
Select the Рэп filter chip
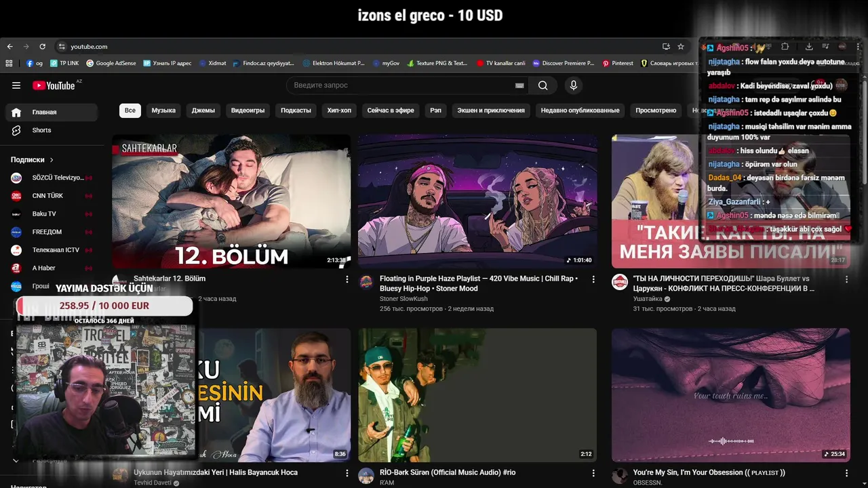[435, 110]
